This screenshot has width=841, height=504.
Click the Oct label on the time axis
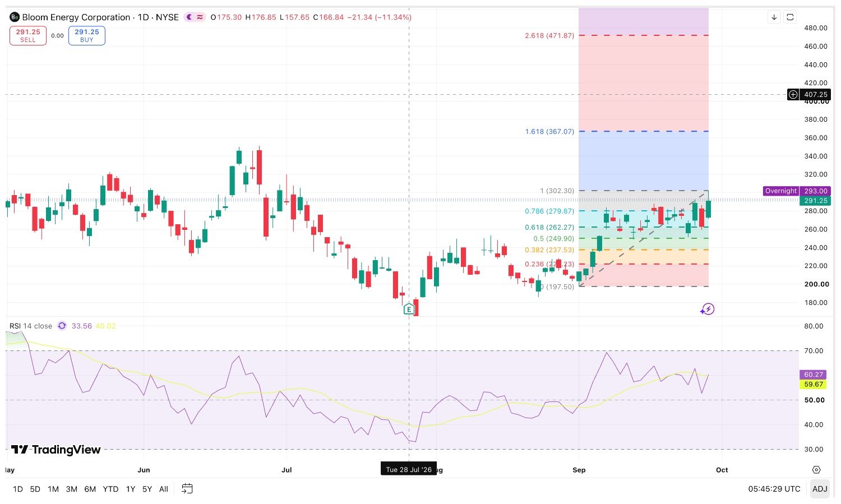[x=722, y=470]
